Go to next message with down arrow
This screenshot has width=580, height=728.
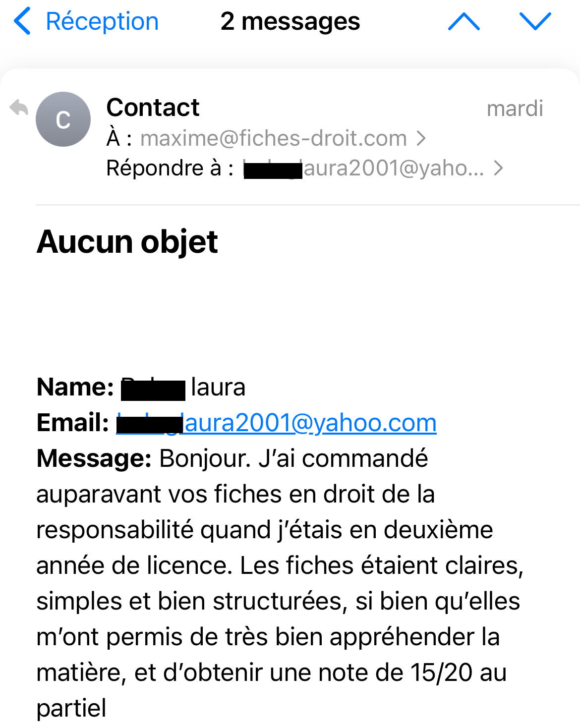point(535,21)
